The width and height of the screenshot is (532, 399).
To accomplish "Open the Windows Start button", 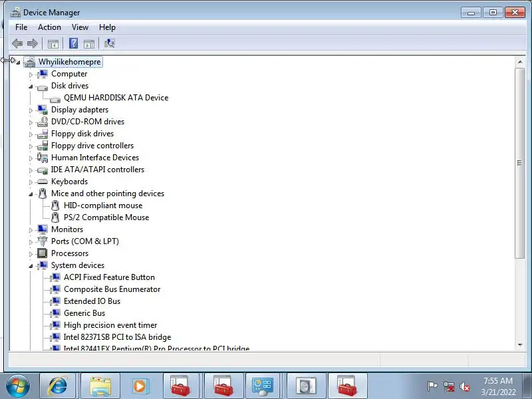I will point(17,386).
